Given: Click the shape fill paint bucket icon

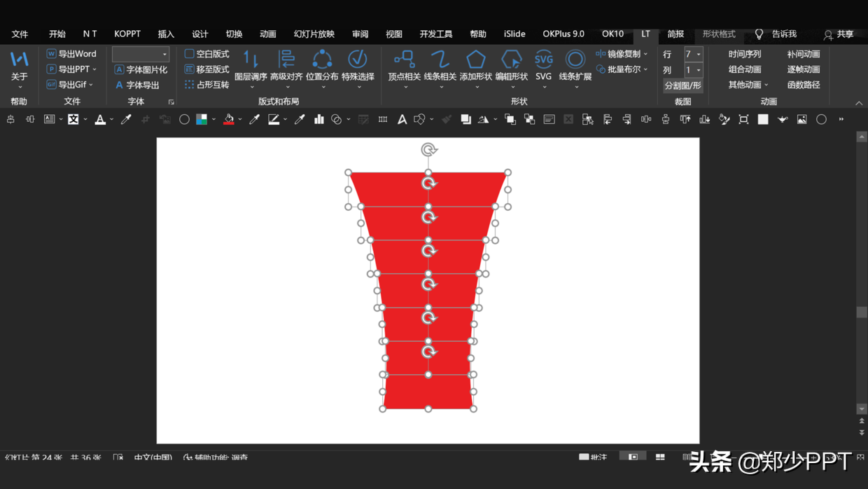Looking at the screenshot, I should coord(229,120).
